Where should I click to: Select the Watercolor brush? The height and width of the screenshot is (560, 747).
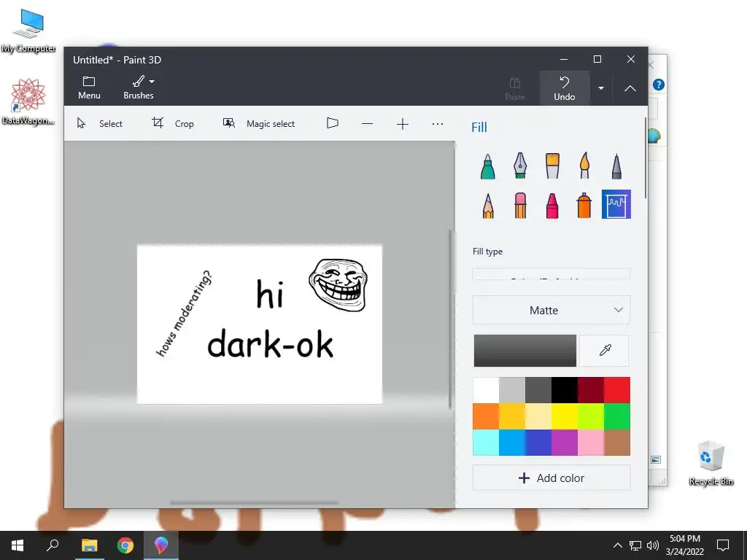point(584,166)
